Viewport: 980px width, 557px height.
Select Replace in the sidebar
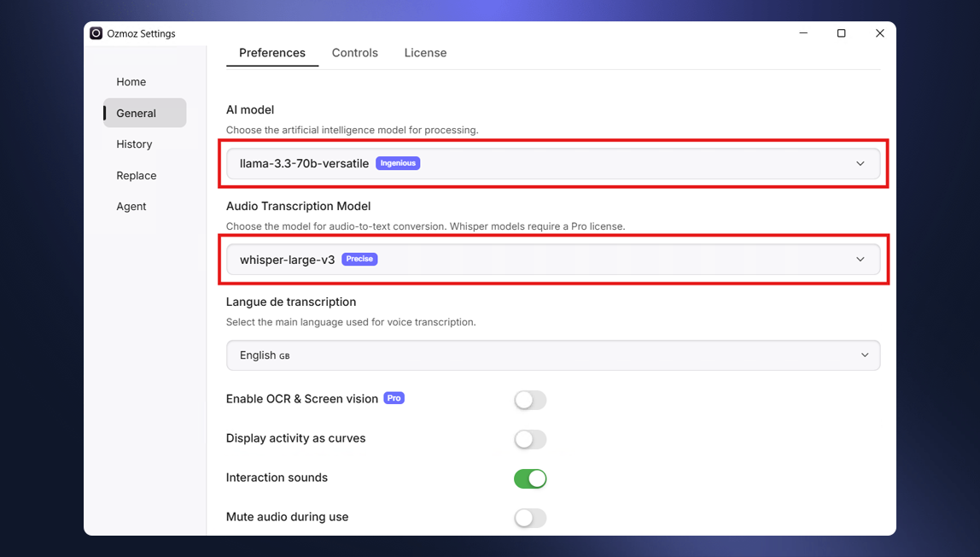coord(136,175)
